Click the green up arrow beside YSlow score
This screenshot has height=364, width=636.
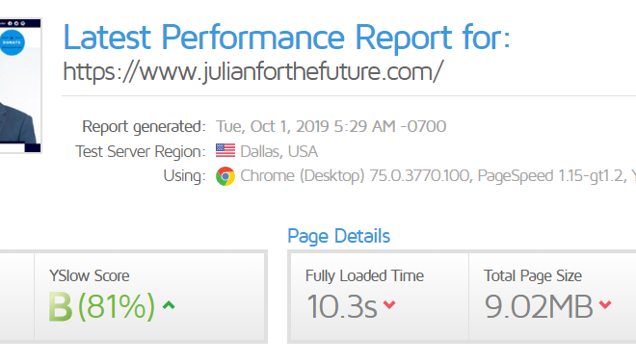[x=169, y=305]
